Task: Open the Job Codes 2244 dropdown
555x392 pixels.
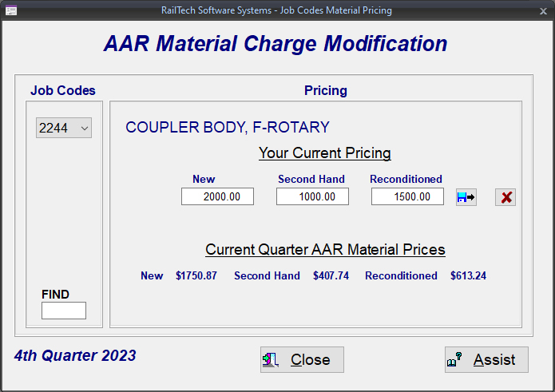Action: click(x=64, y=128)
